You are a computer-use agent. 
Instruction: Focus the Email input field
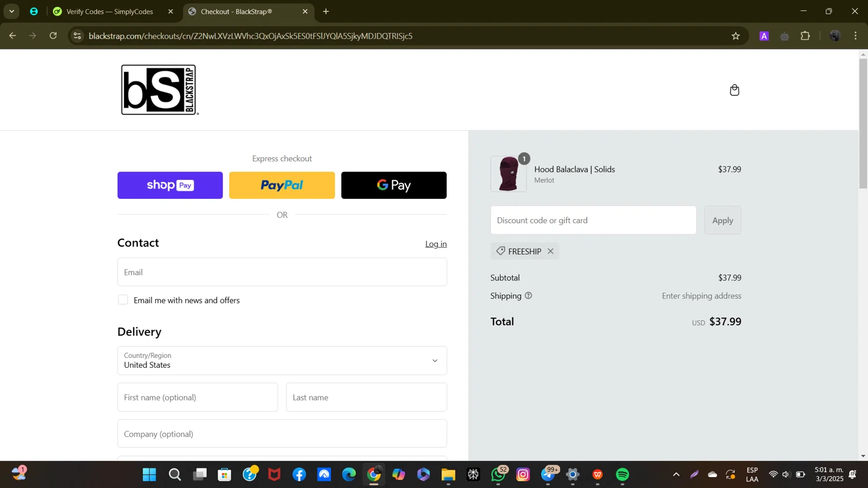coord(282,272)
